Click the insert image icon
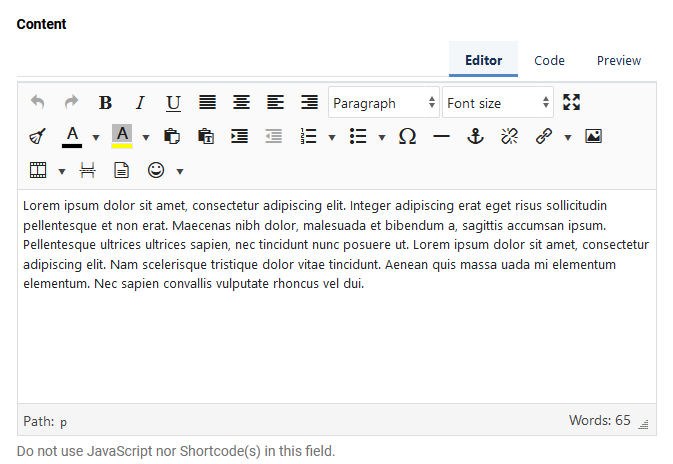This screenshot has height=464, width=673. 593,136
